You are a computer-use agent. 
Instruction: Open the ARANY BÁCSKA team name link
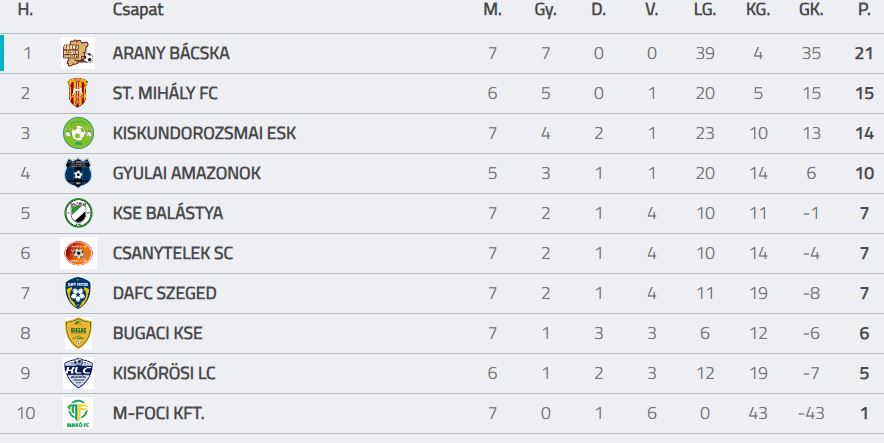171,53
